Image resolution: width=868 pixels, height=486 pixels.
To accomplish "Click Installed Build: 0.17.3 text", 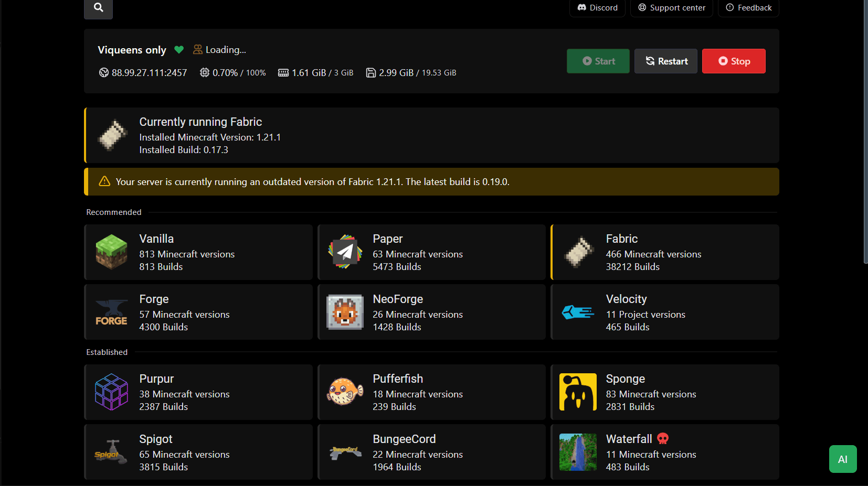I will coord(184,150).
